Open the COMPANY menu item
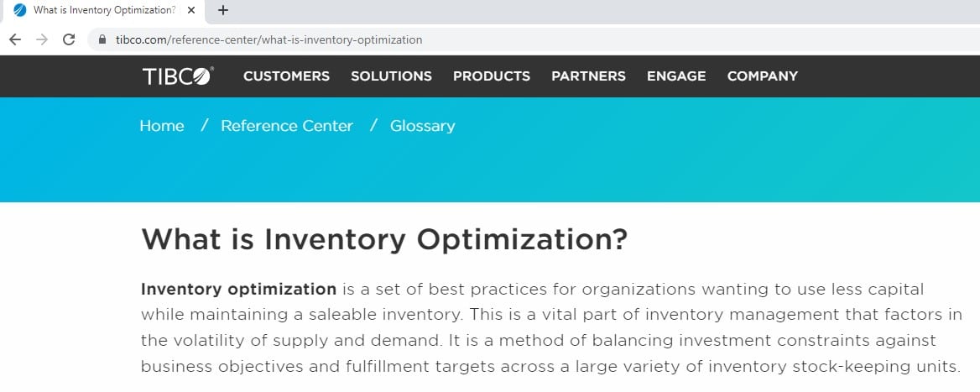Image resolution: width=980 pixels, height=392 pixels. [763, 76]
